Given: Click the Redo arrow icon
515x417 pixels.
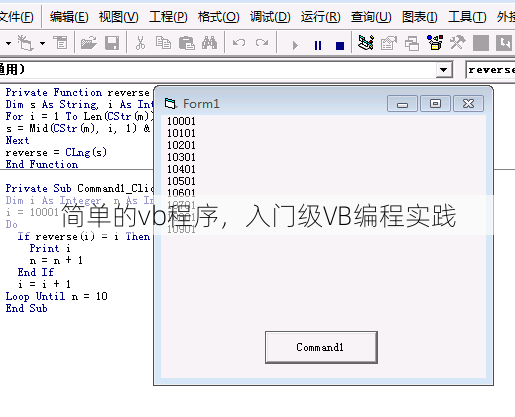Looking at the screenshot, I should click(x=262, y=43).
